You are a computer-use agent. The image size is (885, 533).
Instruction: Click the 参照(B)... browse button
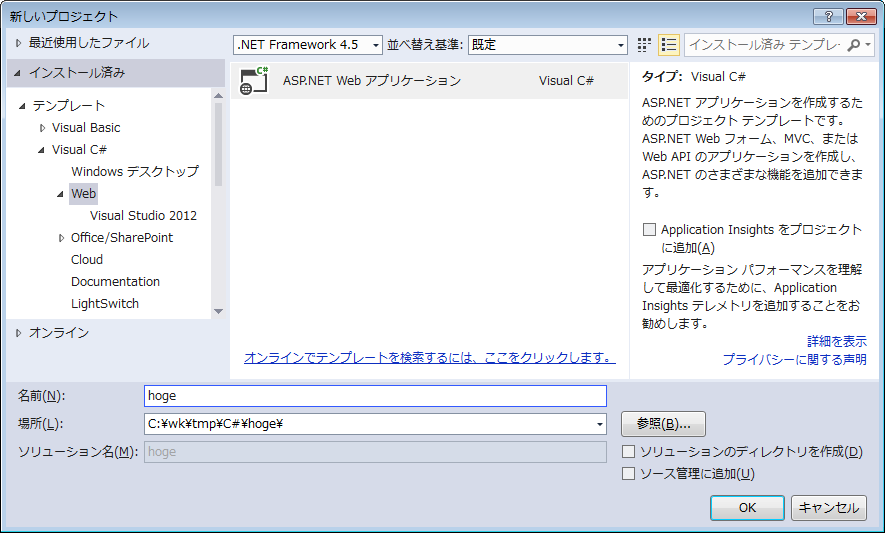click(663, 423)
